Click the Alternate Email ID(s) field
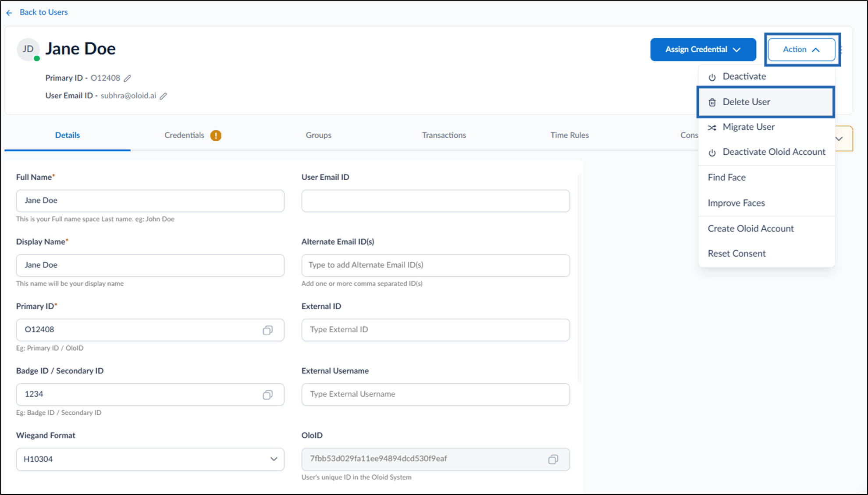This screenshot has height=495, width=868. click(x=435, y=265)
